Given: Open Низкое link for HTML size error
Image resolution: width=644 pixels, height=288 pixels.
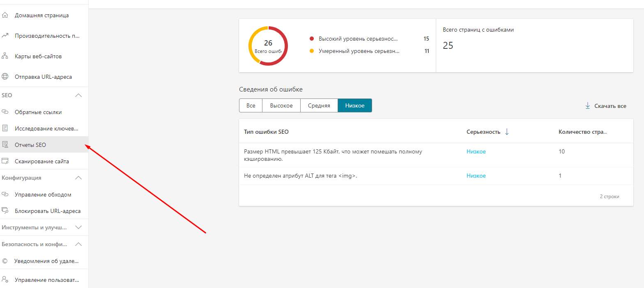Looking at the screenshot, I should point(476,151).
